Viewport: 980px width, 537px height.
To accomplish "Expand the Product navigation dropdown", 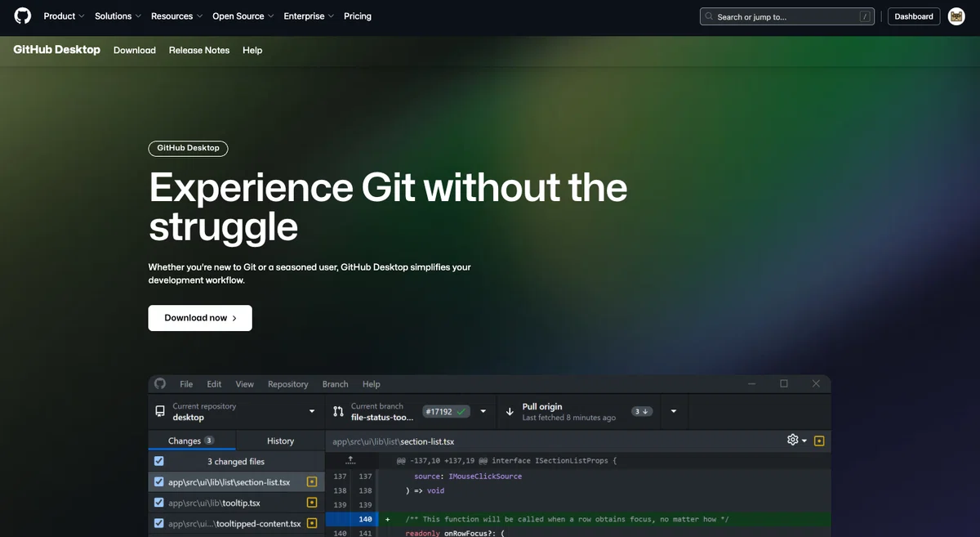I will coord(64,16).
